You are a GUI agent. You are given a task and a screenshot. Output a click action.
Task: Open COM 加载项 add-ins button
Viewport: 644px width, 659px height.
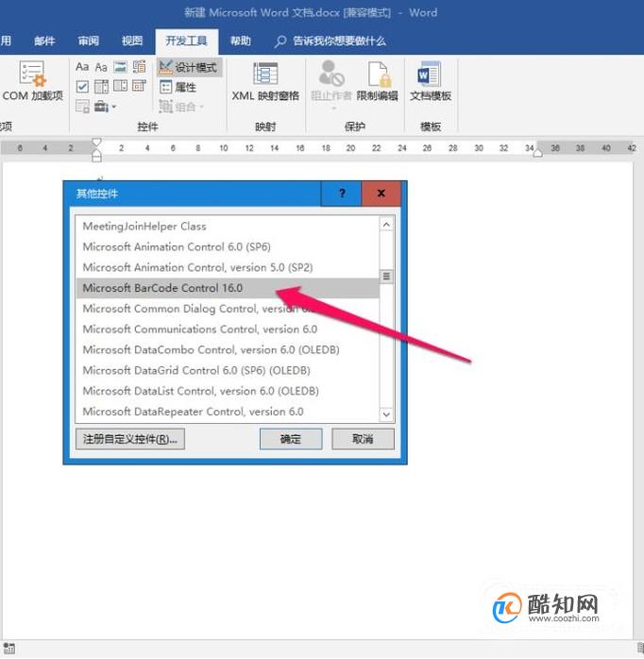[32, 81]
